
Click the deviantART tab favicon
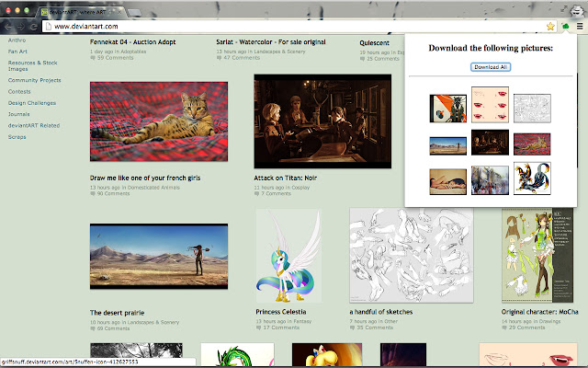point(45,12)
